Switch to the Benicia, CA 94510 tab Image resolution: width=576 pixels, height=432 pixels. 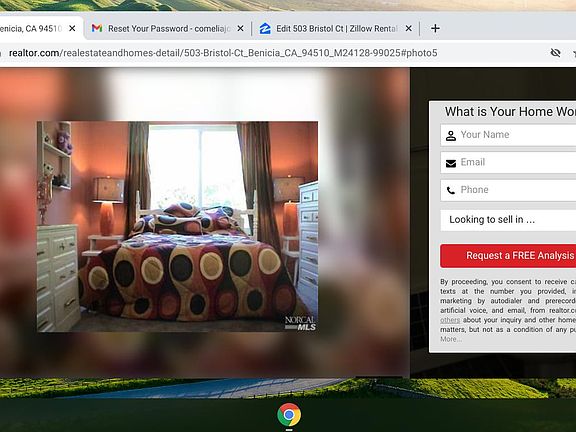(37, 28)
